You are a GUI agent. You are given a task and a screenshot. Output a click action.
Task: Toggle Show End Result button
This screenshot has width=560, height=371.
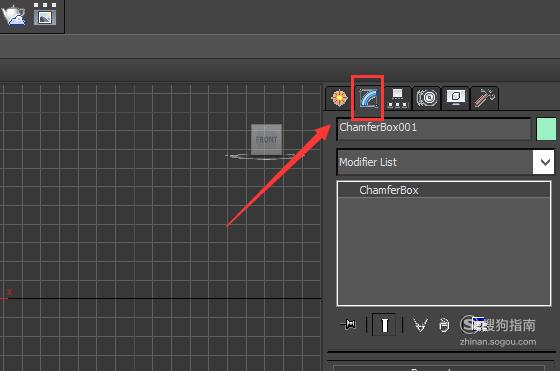pyautogui.click(x=384, y=325)
